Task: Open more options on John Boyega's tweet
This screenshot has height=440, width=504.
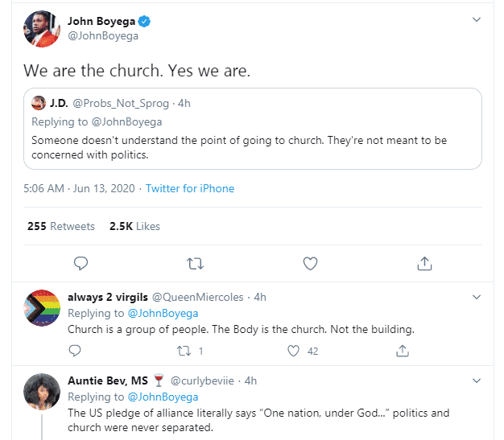Action: point(476,20)
